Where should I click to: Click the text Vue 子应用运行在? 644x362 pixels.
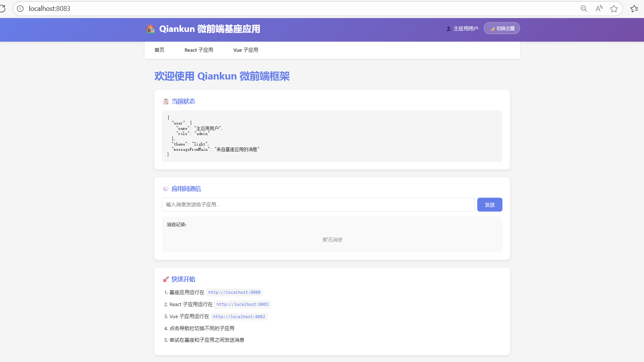pos(189,316)
